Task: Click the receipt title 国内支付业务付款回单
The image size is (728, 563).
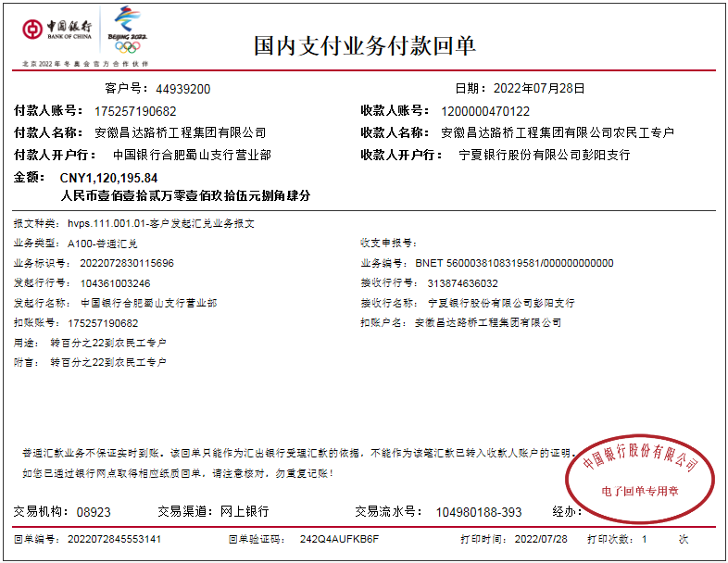Action: pyautogui.click(x=364, y=45)
